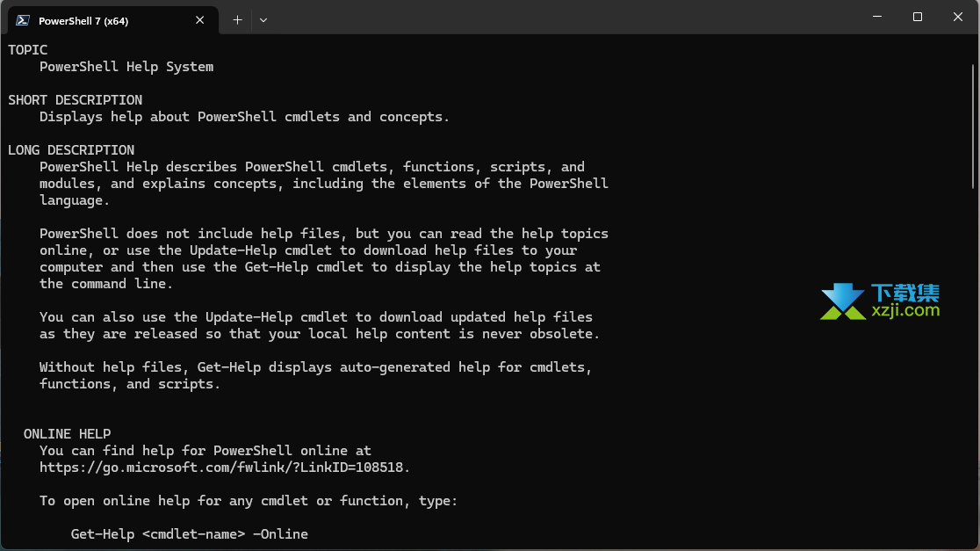This screenshot has height=551, width=980.
Task: Maximize the terminal window
Action: [x=918, y=17]
